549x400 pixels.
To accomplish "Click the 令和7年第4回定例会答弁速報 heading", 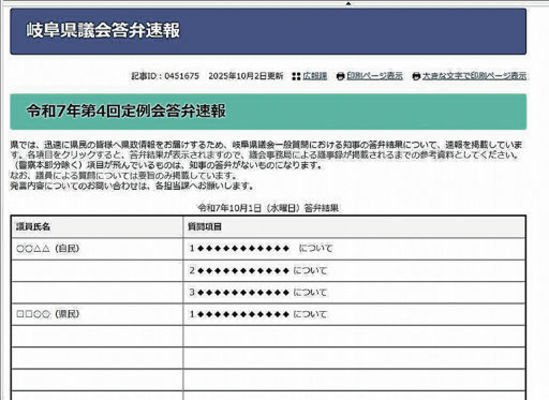I will [x=126, y=111].
